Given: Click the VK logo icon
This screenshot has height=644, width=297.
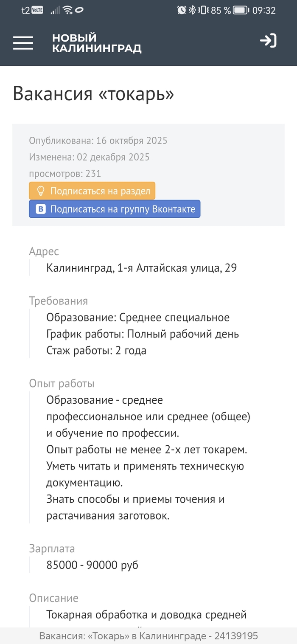Looking at the screenshot, I should coord(41,209).
